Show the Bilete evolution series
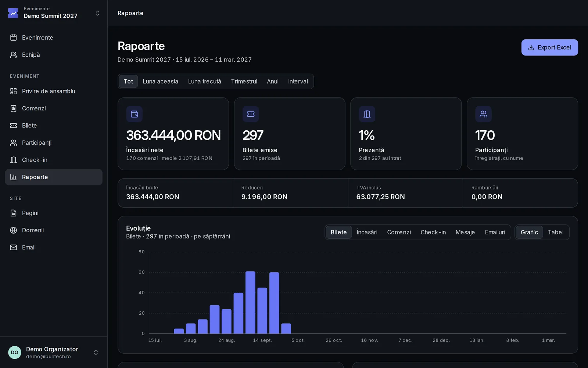Screen dimensions: 588x368 pos(338,232)
